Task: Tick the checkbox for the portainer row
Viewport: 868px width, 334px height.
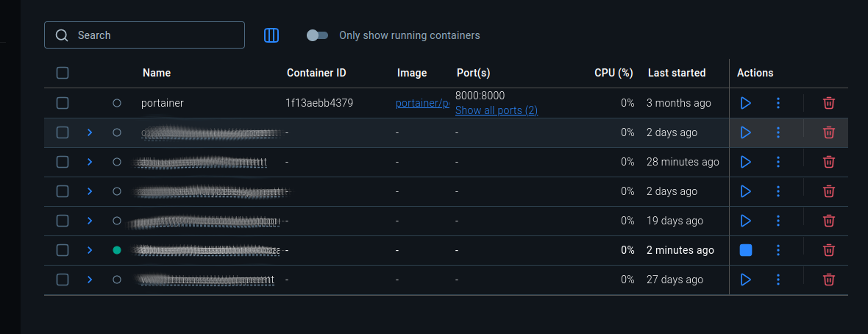Action: pos(63,103)
